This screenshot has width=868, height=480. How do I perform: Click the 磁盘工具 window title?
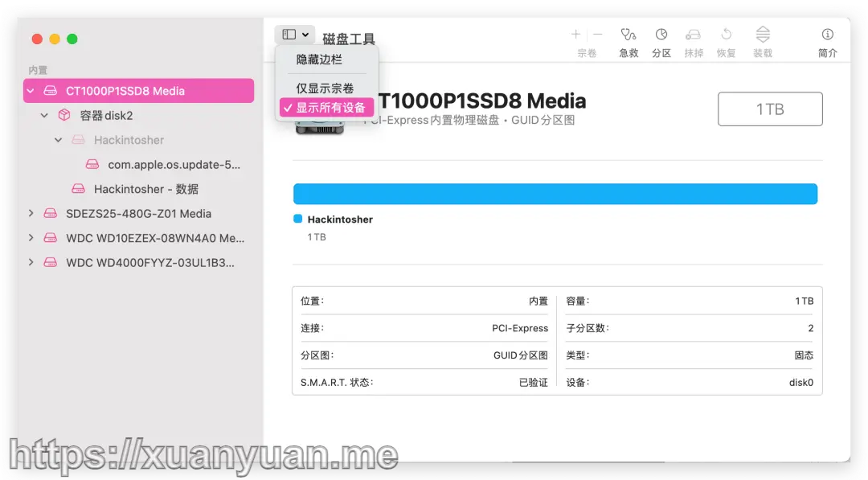coord(349,39)
